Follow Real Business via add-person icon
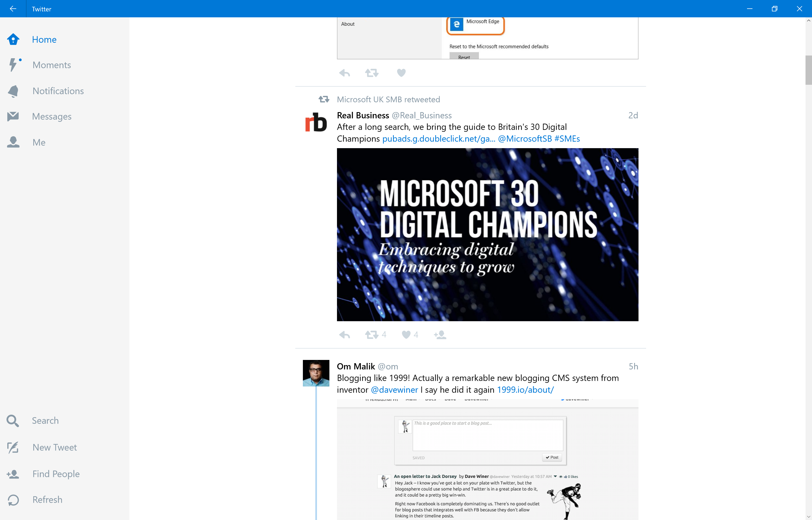This screenshot has width=812, height=520. point(440,335)
